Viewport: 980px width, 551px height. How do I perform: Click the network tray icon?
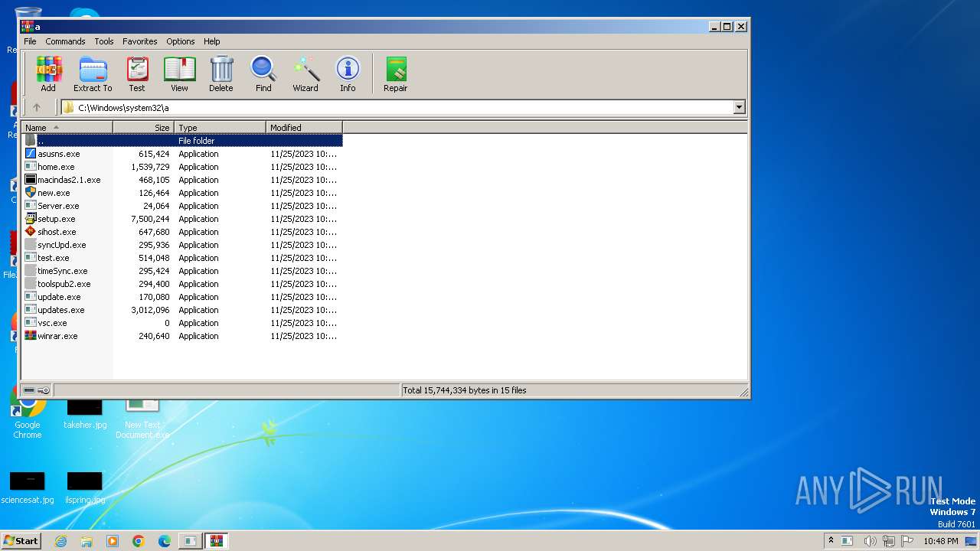click(x=888, y=541)
